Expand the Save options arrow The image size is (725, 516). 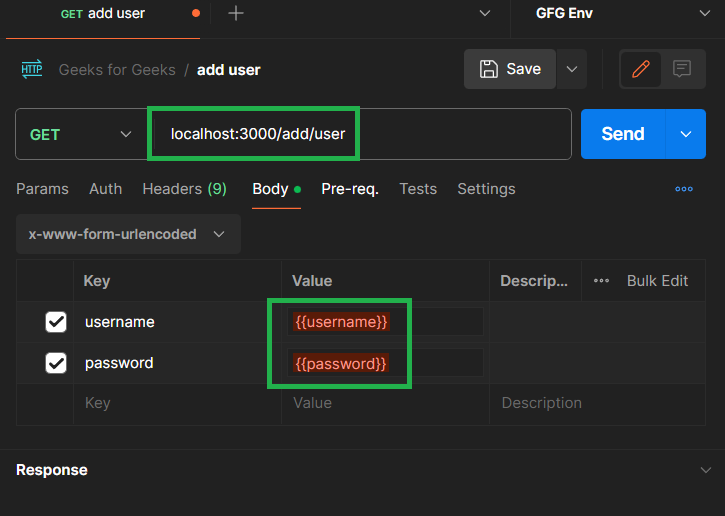point(572,69)
